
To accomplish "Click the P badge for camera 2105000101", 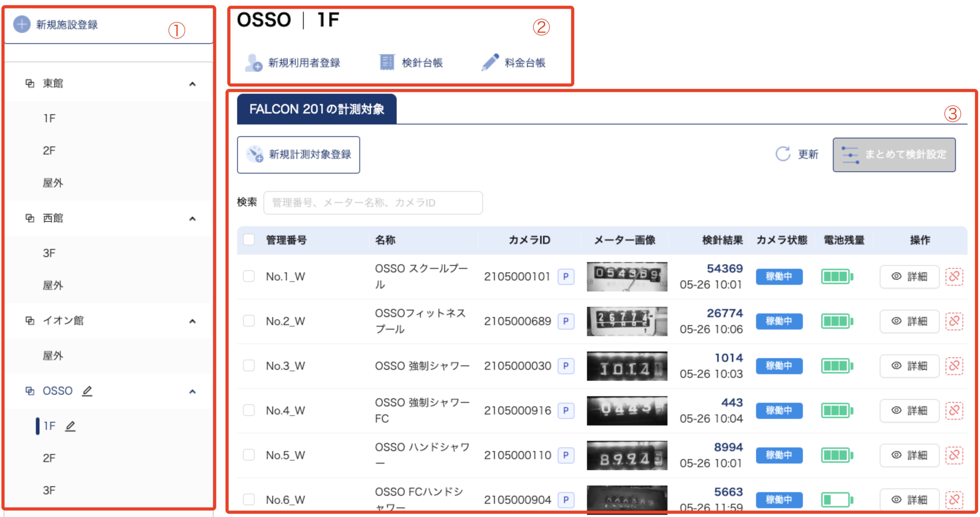I will pos(566,276).
